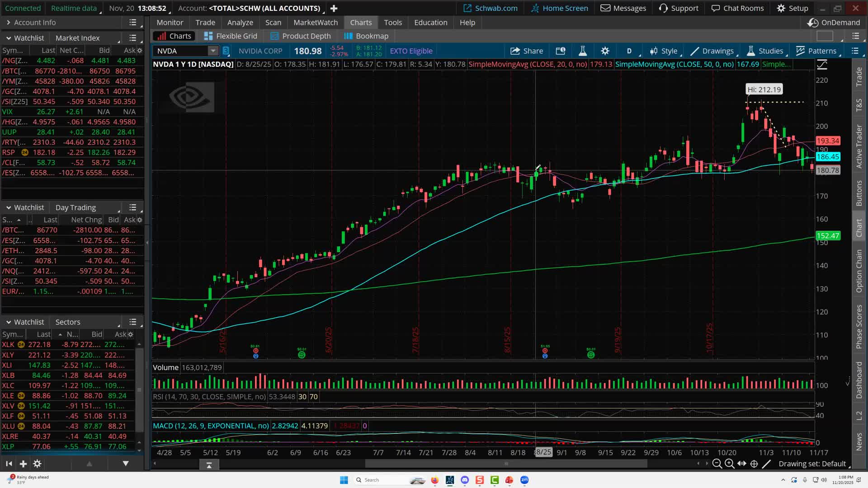Click the Chat Rooms icon
868x488 pixels.
coord(737,8)
